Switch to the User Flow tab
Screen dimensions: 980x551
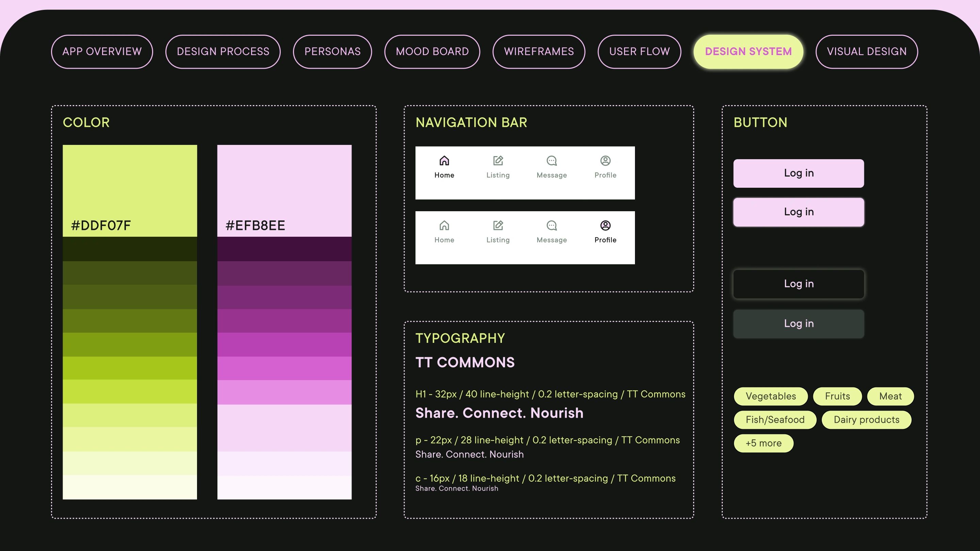[639, 52]
